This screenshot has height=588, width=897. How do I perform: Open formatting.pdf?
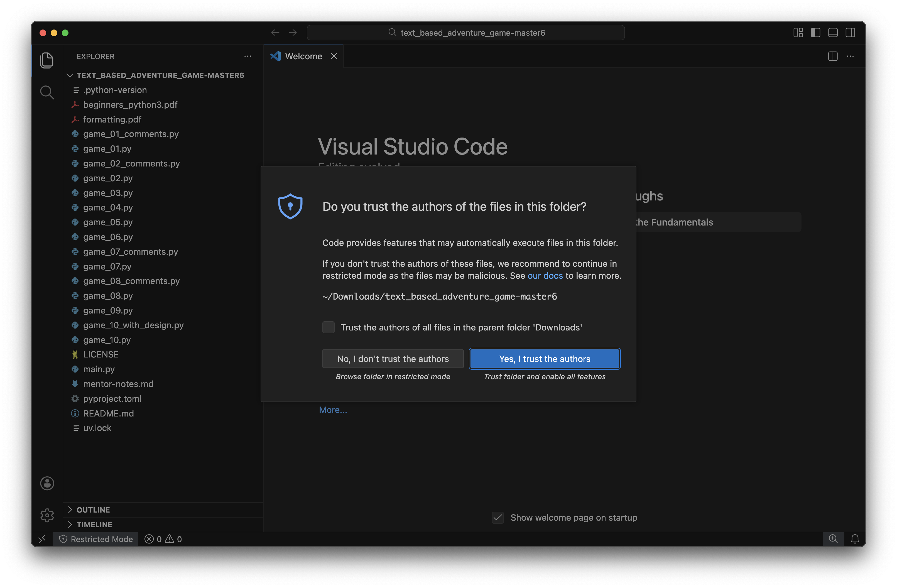(x=163, y=119)
